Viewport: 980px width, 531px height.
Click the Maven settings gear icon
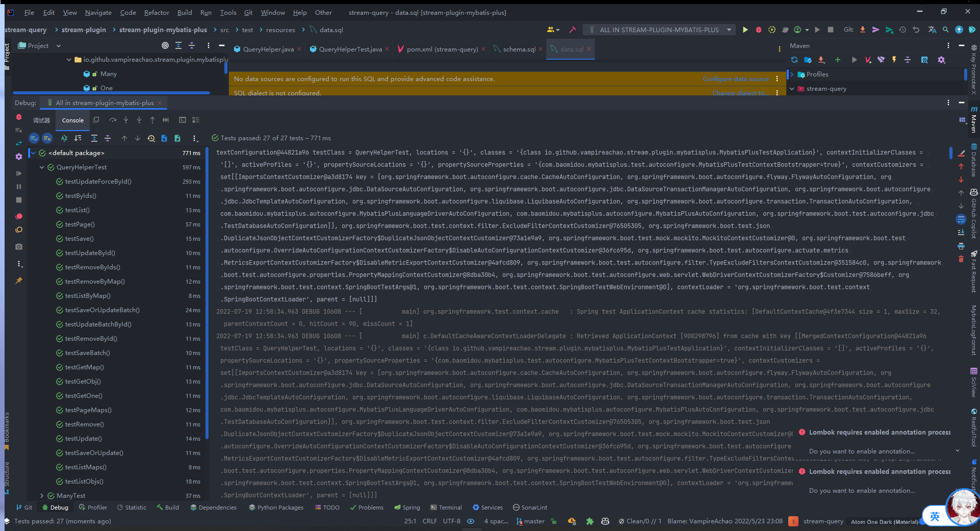[941, 60]
